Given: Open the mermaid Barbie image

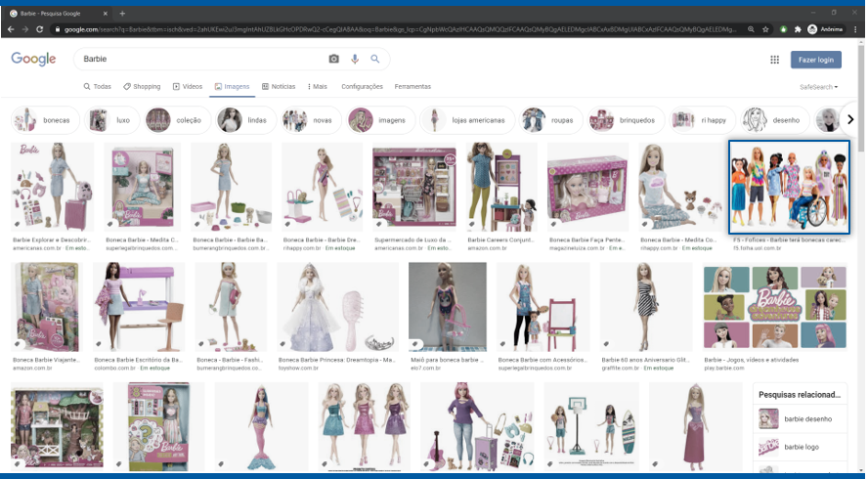Looking at the screenshot, I should pyautogui.click(x=261, y=426).
